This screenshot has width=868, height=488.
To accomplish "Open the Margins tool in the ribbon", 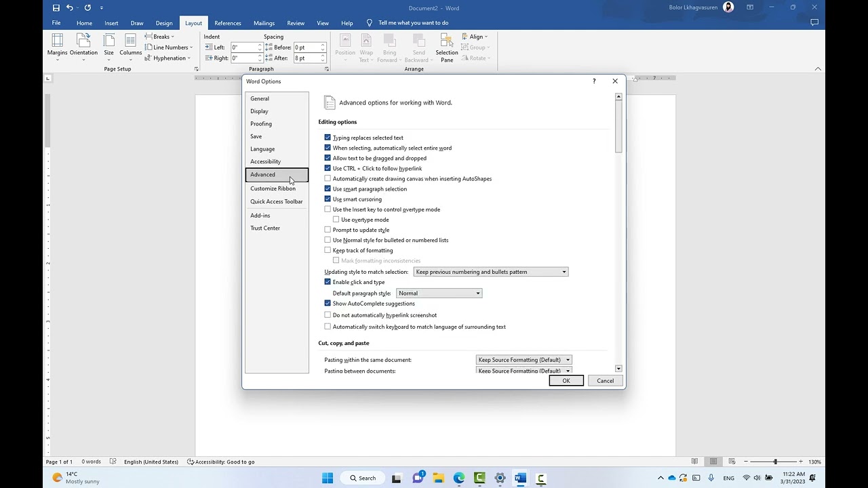I will click(x=58, y=47).
